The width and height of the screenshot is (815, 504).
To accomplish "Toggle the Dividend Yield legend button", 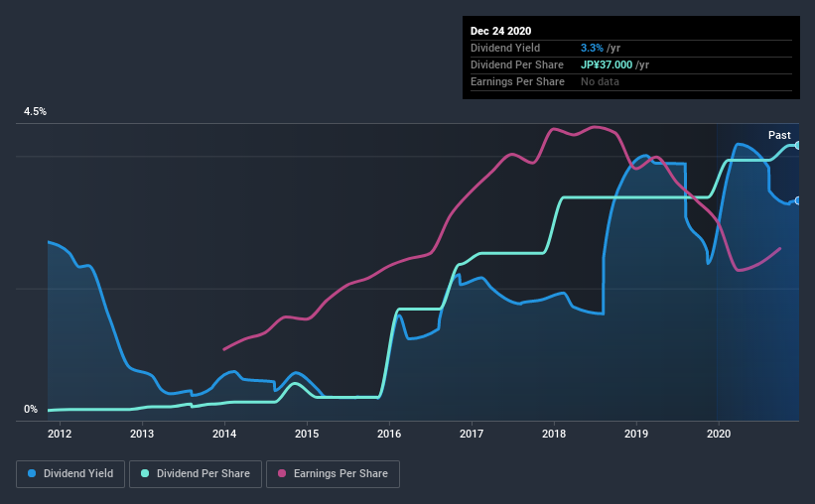I will tap(70, 474).
